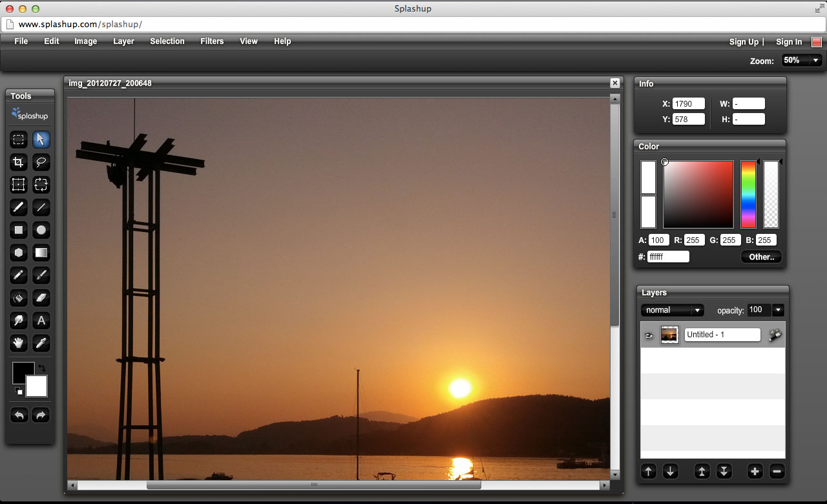Click the Undo arrow in Tools panel
The image size is (827, 504).
19,415
